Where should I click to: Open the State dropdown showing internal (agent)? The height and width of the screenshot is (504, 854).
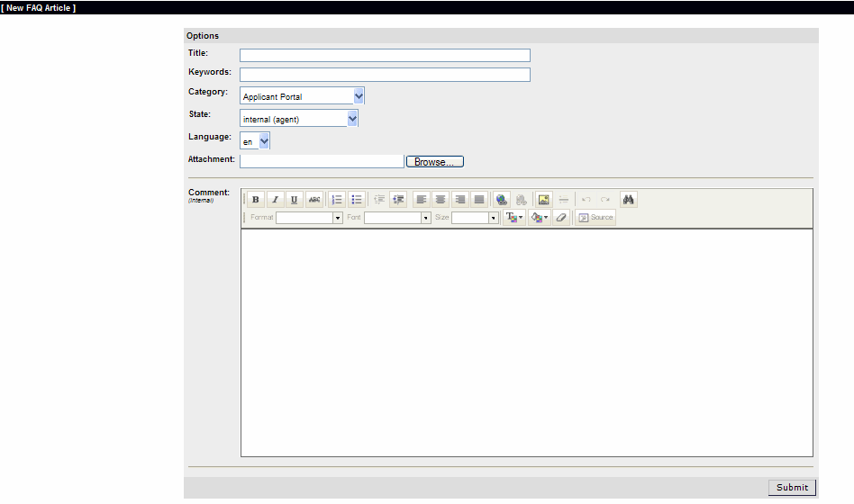click(298, 119)
